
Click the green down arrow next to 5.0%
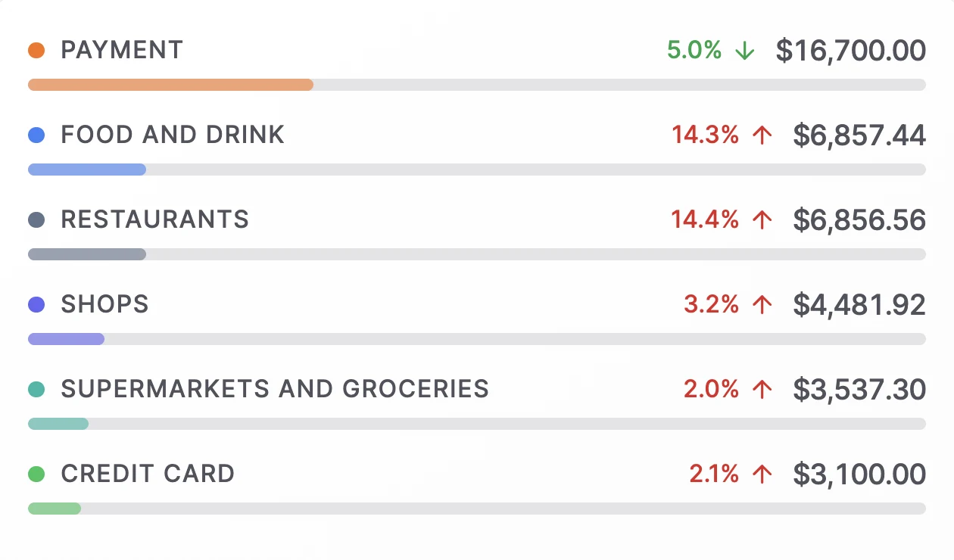coord(745,50)
